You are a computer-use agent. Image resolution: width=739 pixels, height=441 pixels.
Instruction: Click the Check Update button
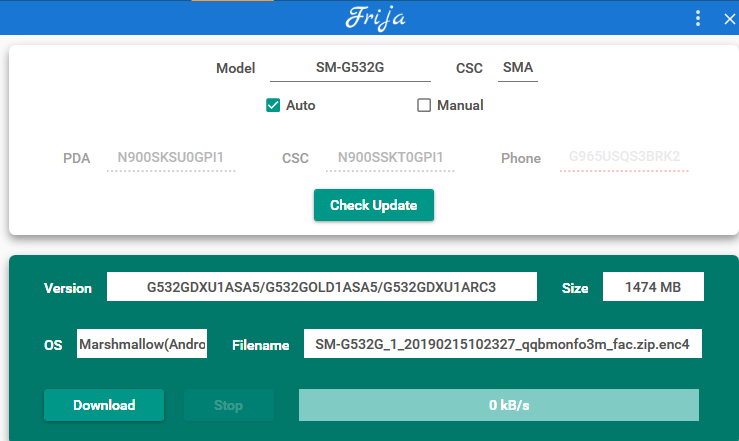374,205
